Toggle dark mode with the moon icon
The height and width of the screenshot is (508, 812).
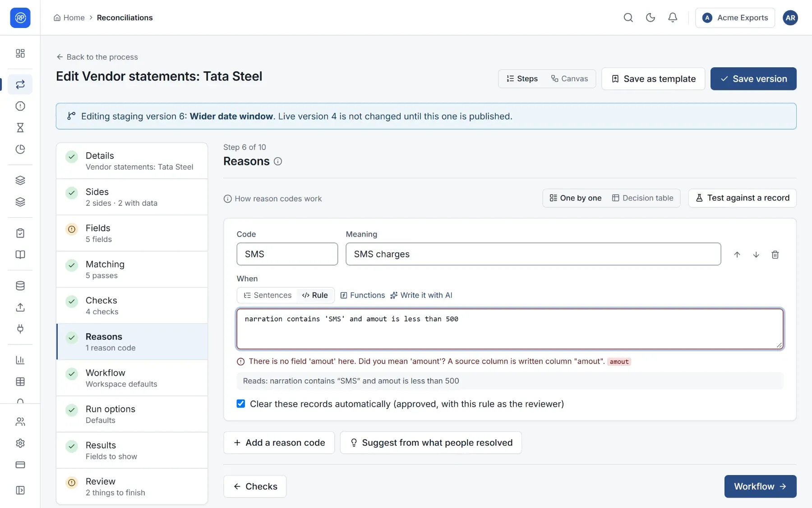(x=651, y=18)
